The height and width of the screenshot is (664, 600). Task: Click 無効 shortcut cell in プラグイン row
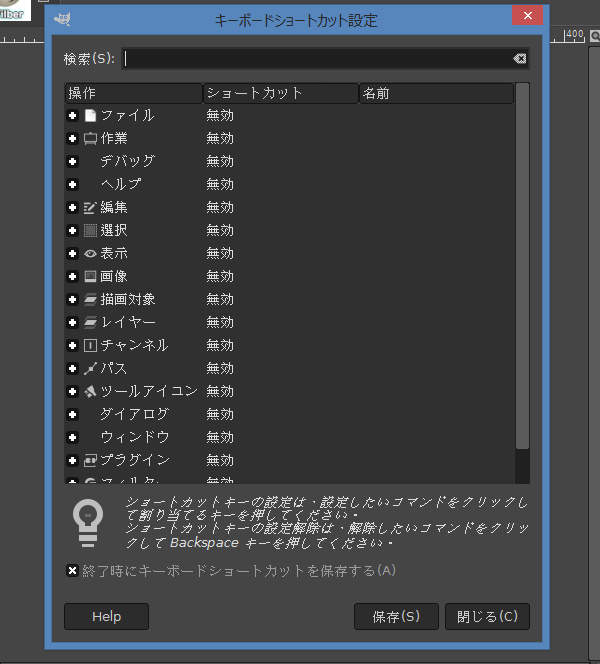click(220, 460)
